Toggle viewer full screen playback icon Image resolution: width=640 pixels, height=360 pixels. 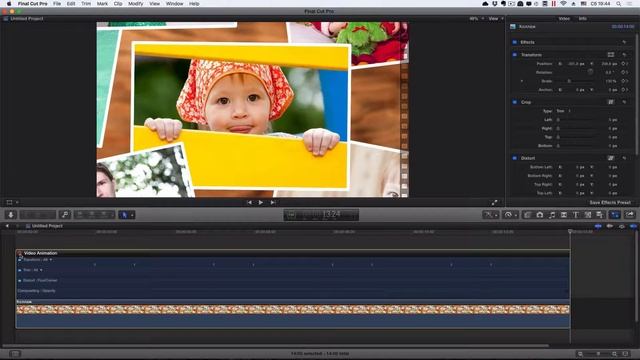point(494,202)
